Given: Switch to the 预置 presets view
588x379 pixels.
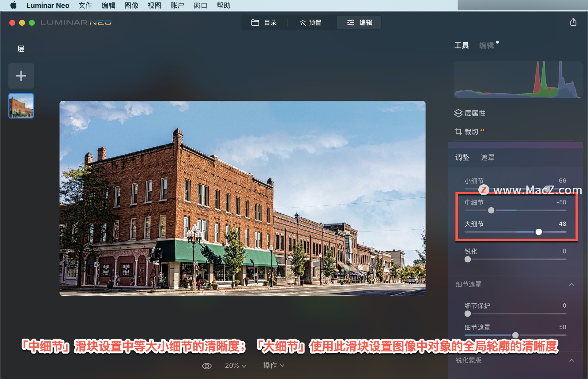Looking at the screenshot, I should pos(311,23).
